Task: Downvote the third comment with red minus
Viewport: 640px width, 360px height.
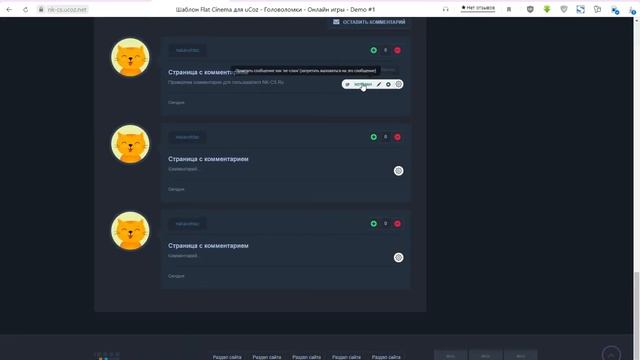Action: [397, 224]
